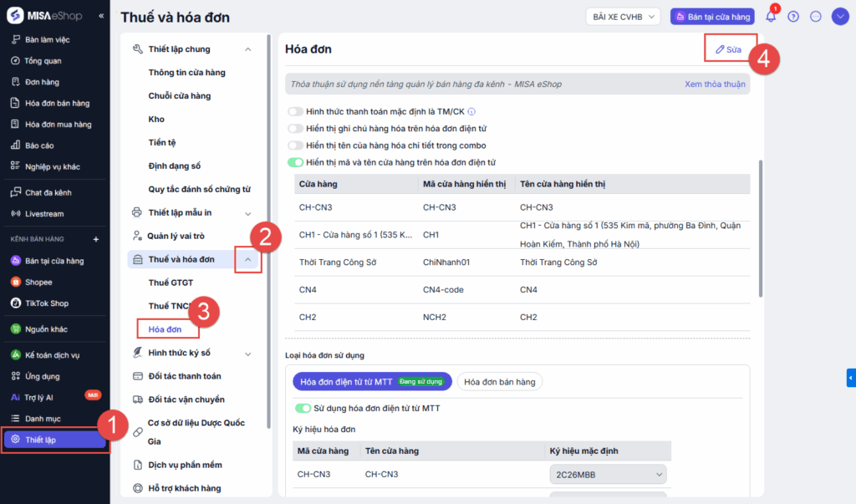Open TikTok Shop channel icon
The width and height of the screenshot is (856, 504).
point(16,303)
